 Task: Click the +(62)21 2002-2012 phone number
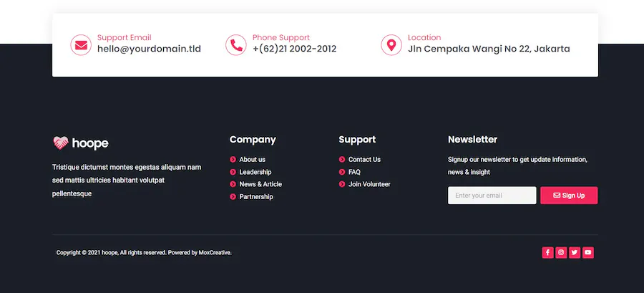click(295, 49)
